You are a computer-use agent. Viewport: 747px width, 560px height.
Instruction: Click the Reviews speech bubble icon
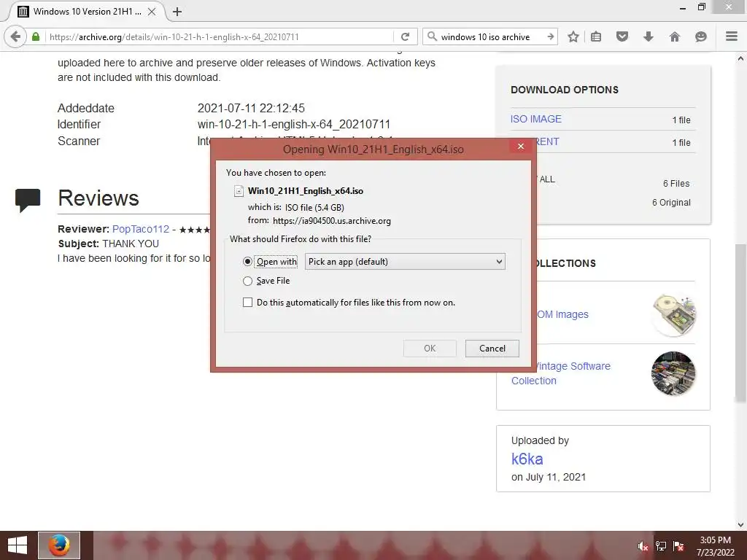(28, 200)
